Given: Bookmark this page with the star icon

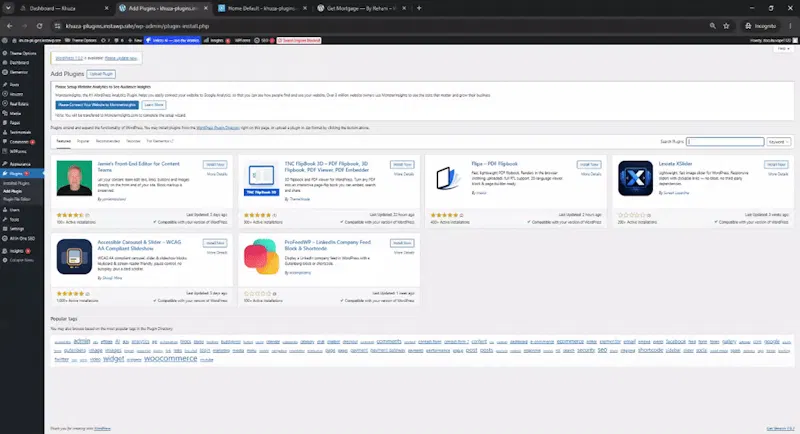Looking at the screenshot, I should [726, 26].
